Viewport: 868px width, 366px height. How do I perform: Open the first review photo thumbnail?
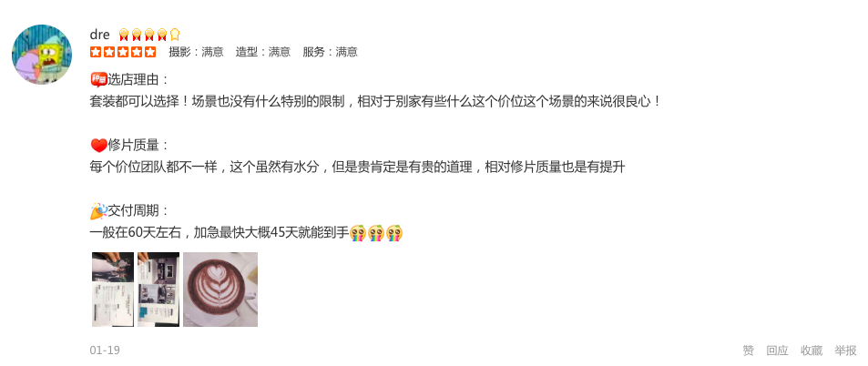pos(113,290)
